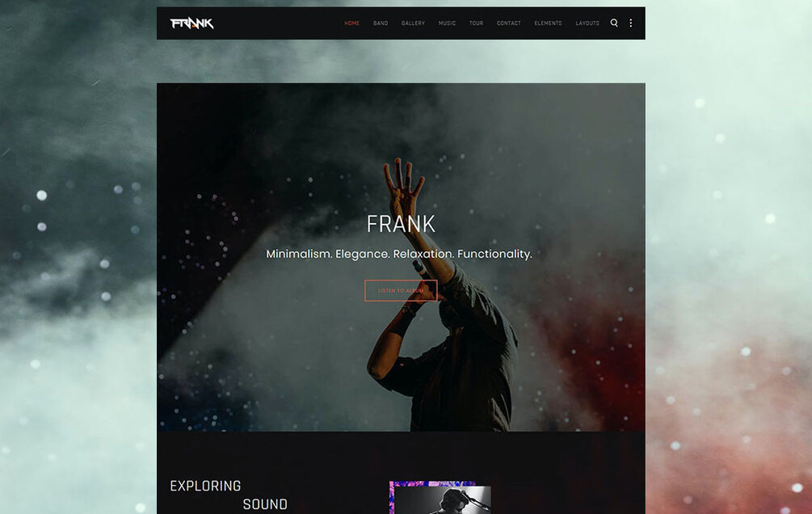Click the FRANK logo in header
The width and height of the screenshot is (812, 514).
tap(191, 23)
